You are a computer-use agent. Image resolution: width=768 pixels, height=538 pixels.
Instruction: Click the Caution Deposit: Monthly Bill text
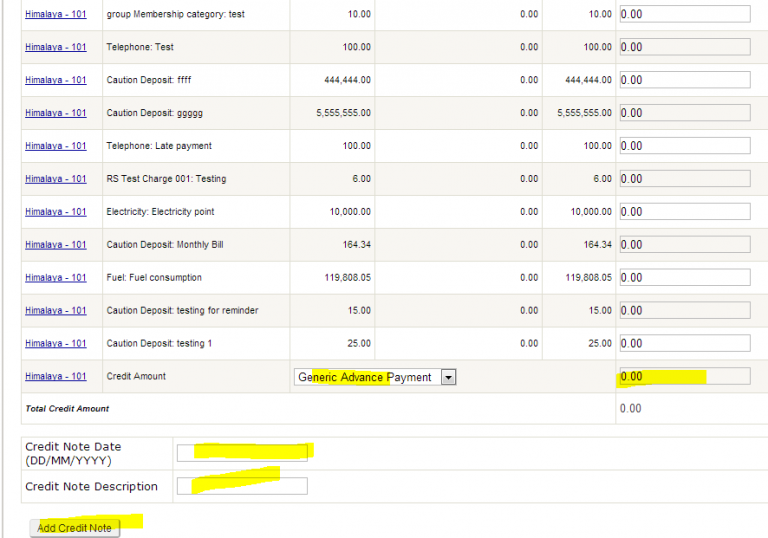165,245
